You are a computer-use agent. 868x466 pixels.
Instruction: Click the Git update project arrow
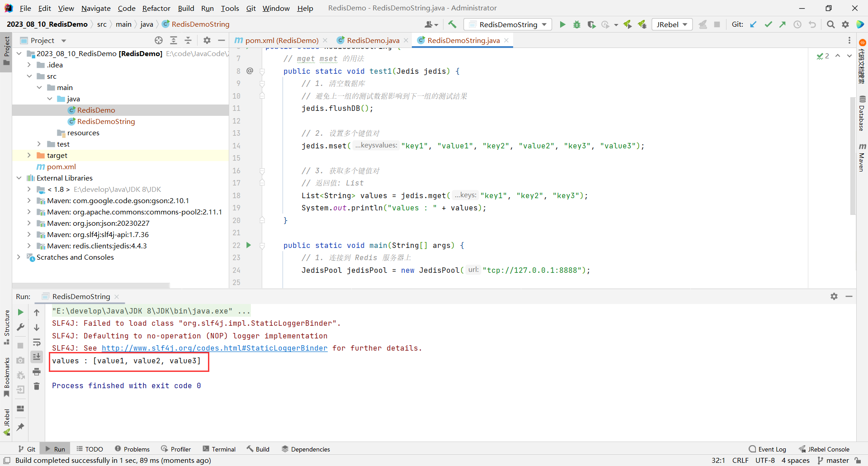pyautogui.click(x=753, y=24)
